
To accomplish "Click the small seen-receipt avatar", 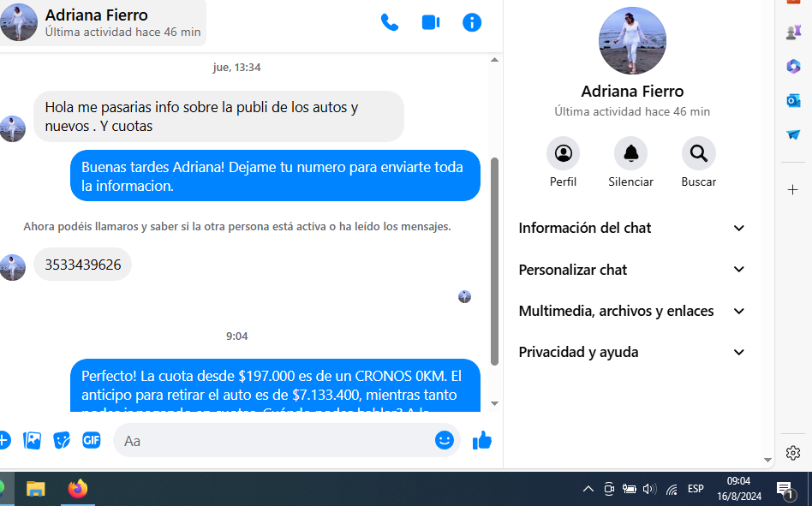I will [x=464, y=296].
